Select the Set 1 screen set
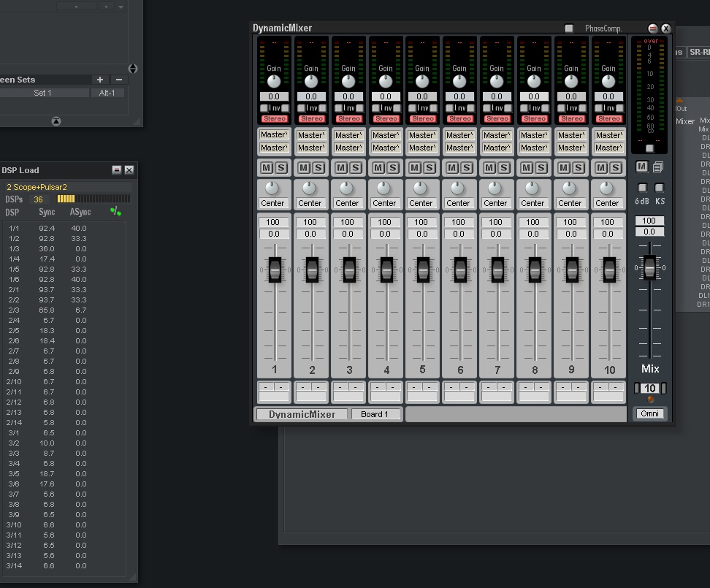The image size is (710, 588). [43, 93]
